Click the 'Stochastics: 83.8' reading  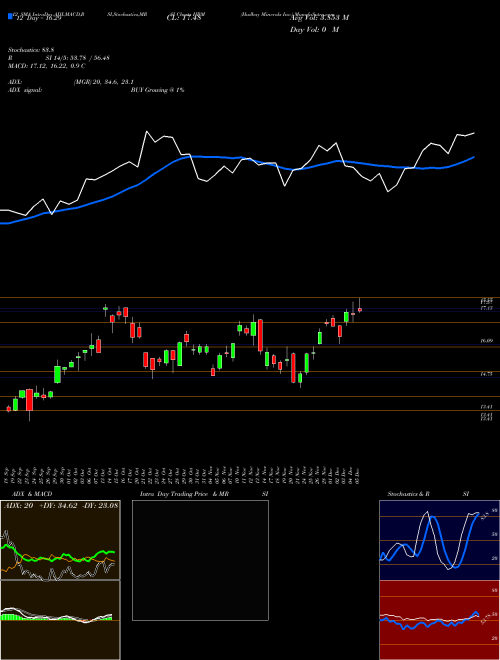click(32, 50)
